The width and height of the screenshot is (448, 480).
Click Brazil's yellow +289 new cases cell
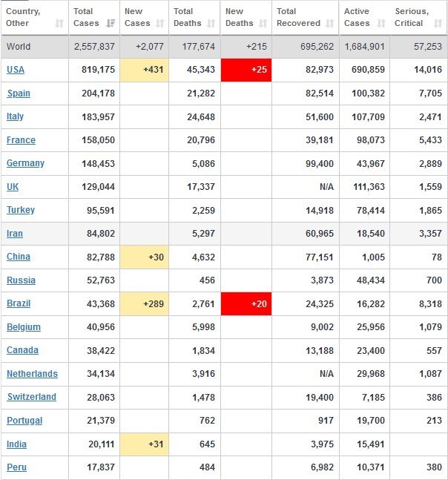(144, 303)
